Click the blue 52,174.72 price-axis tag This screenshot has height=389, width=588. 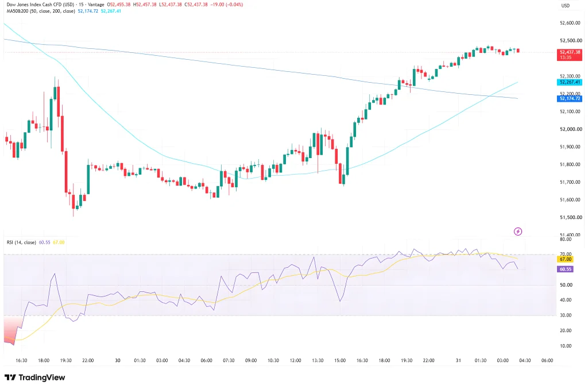click(570, 99)
